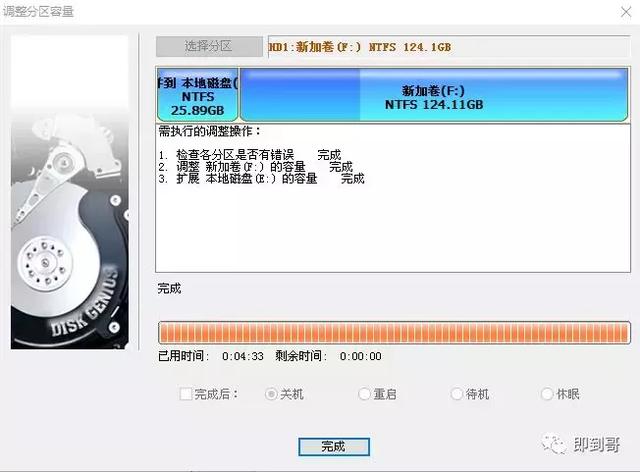Screen dimensions: 640x472
Task: Click the greyed-out 选择分区 button
Action: click(x=209, y=46)
